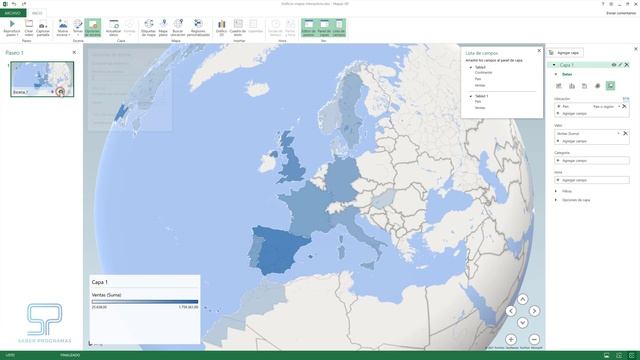Click the Regiones personalizadas ribbon icon

[x=198, y=28]
